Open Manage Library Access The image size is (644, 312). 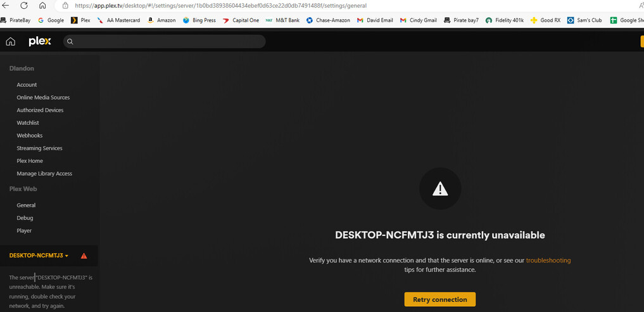[44, 174]
